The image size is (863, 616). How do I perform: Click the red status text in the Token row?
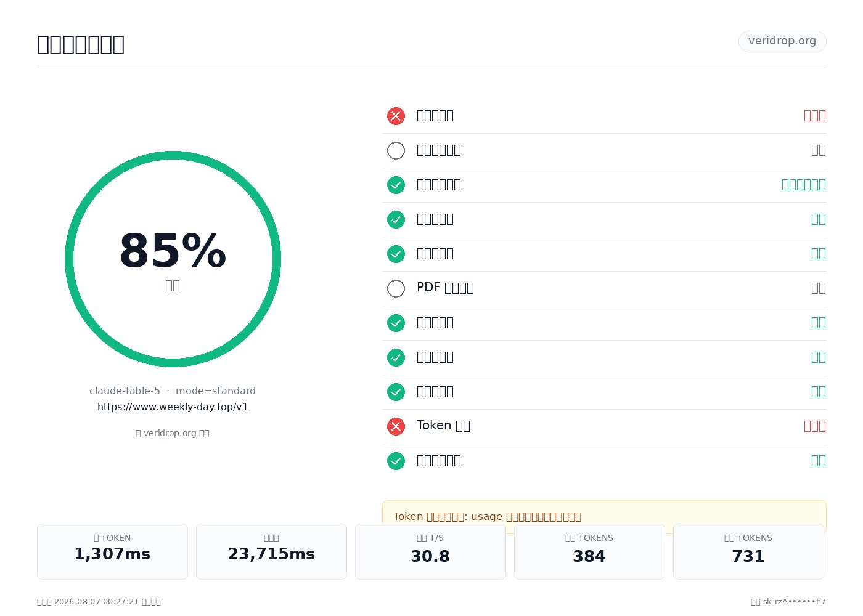pyautogui.click(x=815, y=426)
